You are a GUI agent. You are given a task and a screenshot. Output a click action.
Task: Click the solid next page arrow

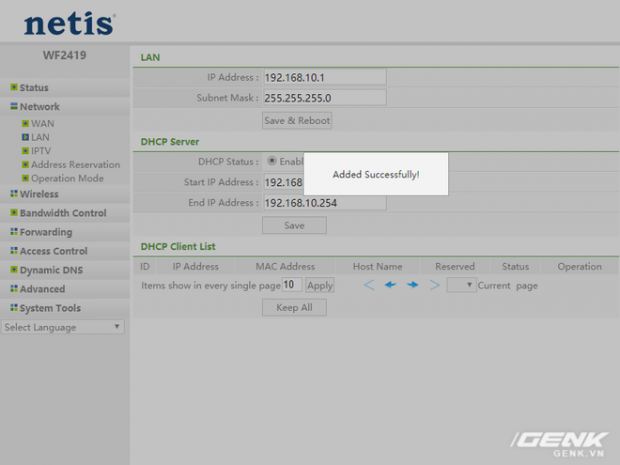point(412,285)
